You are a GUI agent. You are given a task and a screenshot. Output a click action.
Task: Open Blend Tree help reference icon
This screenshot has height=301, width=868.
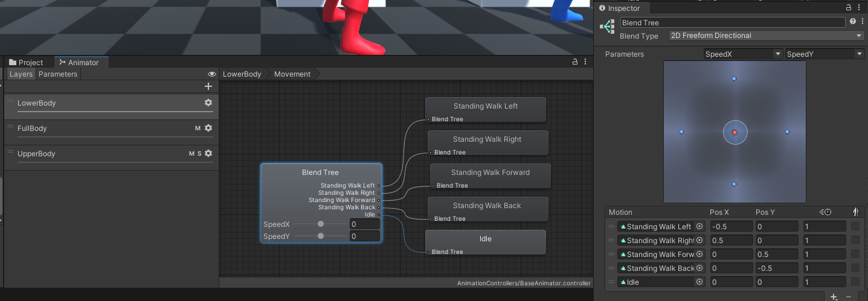click(853, 22)
